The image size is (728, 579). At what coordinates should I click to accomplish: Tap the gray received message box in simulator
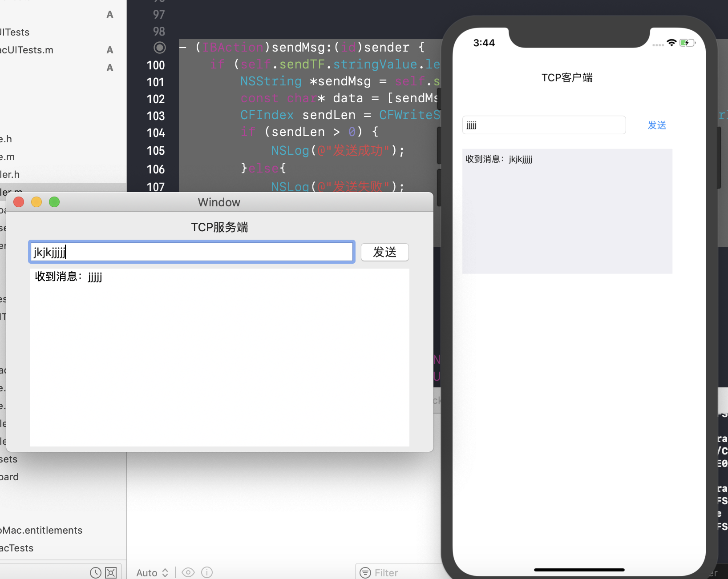coord(567,211)
